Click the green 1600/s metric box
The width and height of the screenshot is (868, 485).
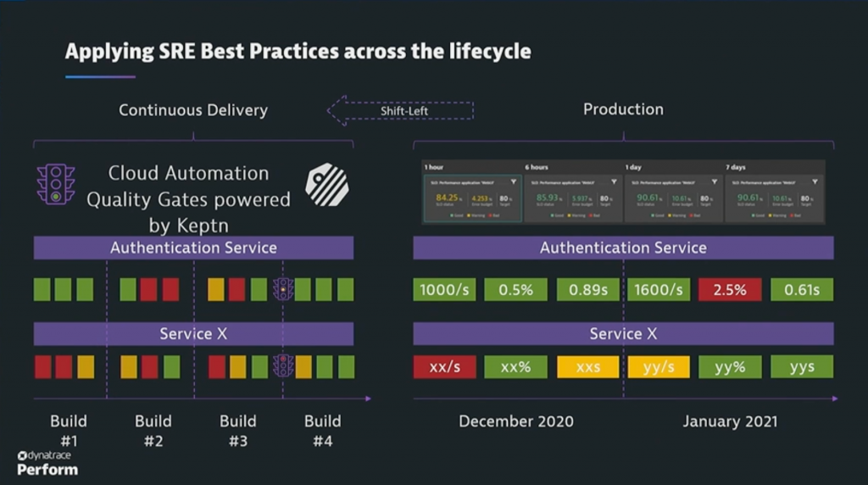[659, 290]
